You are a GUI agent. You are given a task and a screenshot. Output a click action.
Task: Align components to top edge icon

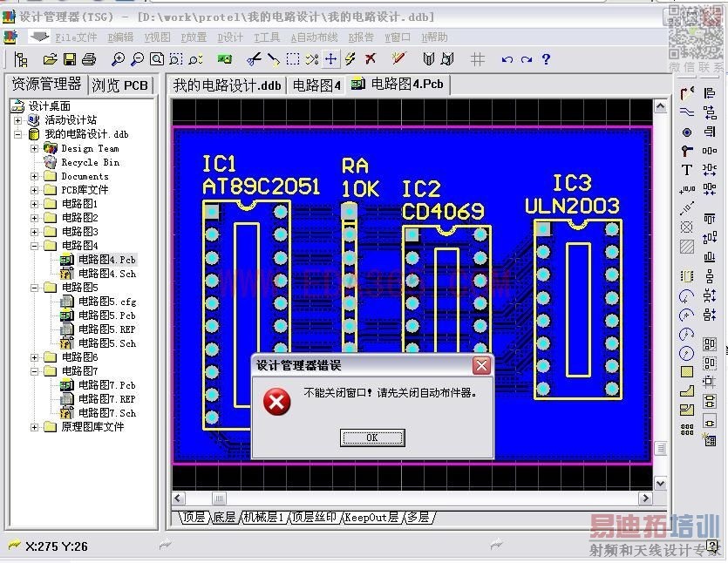(709, 219)
